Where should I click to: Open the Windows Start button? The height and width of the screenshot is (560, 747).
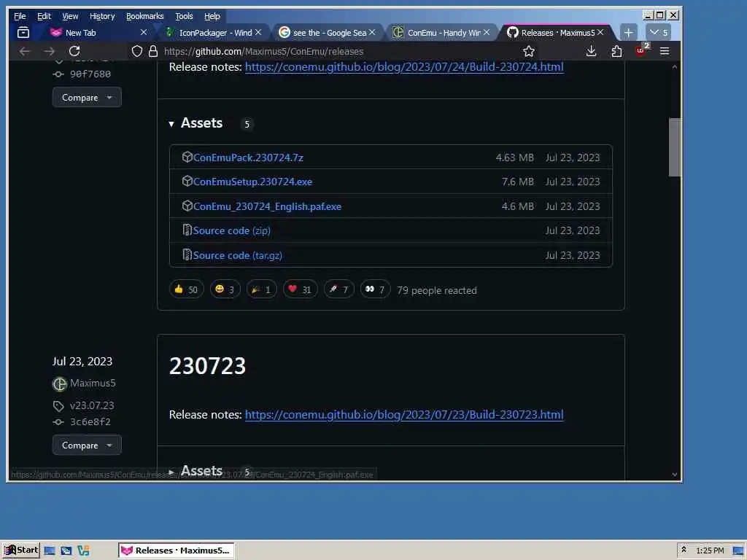[21, 550]
